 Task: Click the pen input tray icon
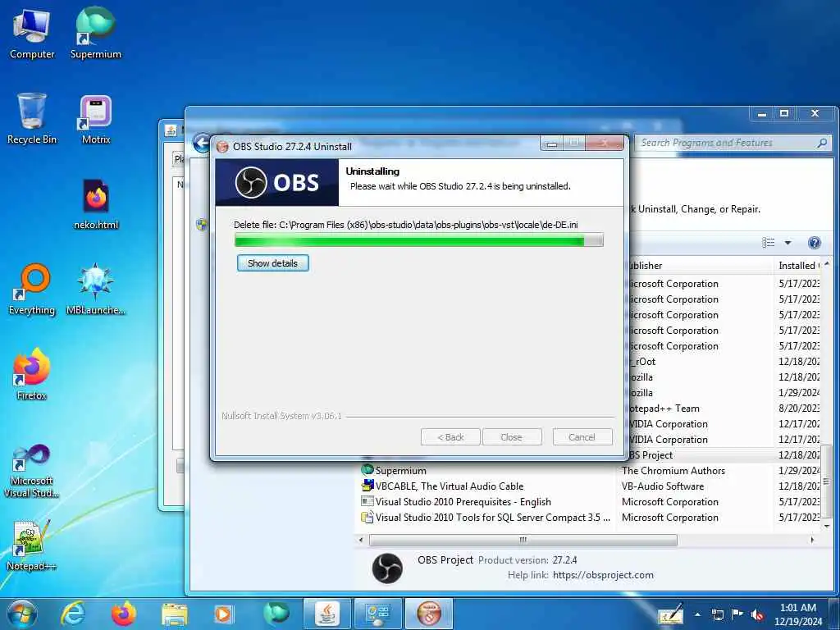[671, 614]
